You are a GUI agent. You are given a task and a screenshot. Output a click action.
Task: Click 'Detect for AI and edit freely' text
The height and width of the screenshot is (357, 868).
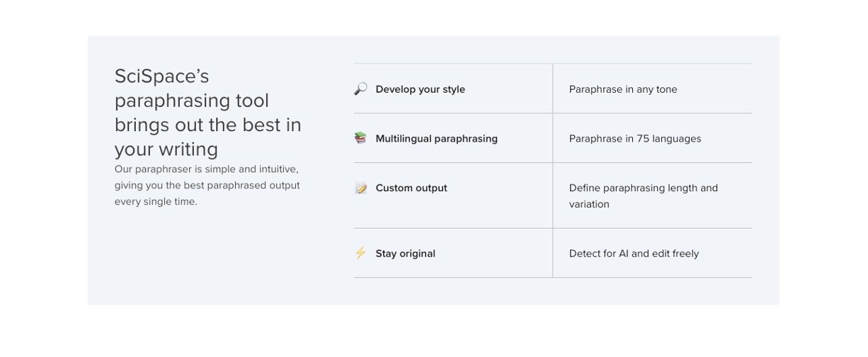click(634, 254)
